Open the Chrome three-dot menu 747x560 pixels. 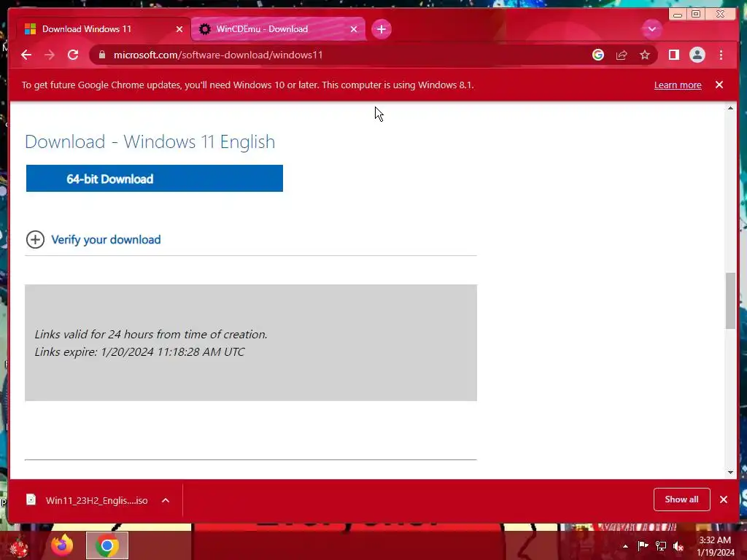(x=721, y=55)
